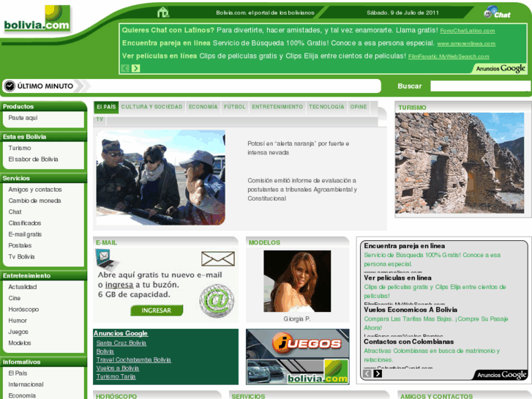Screen dimensions: 532x399
Task: Click the Paute aquí sidebar link
Action: click(x=23, y=118)
